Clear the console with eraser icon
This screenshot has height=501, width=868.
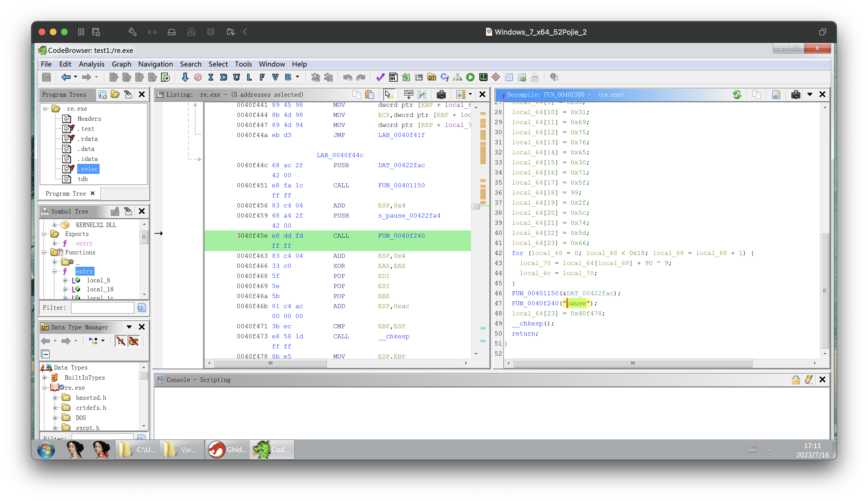808,380
